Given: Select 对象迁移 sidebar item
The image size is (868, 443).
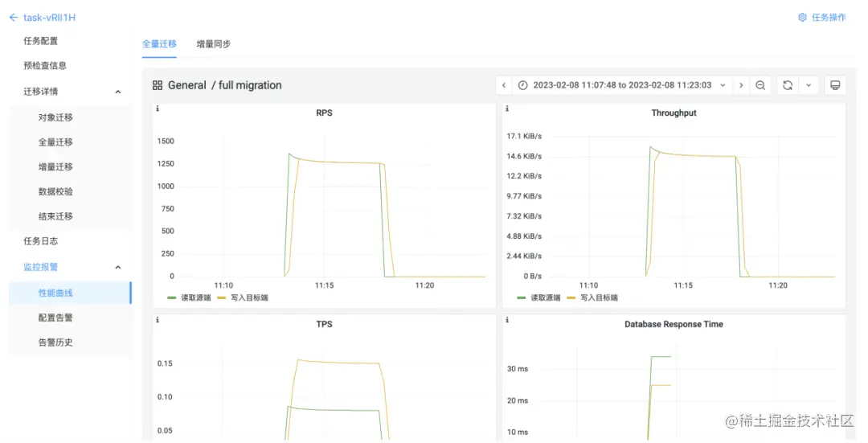Looking at the screenshot, I should pos(55,117).
